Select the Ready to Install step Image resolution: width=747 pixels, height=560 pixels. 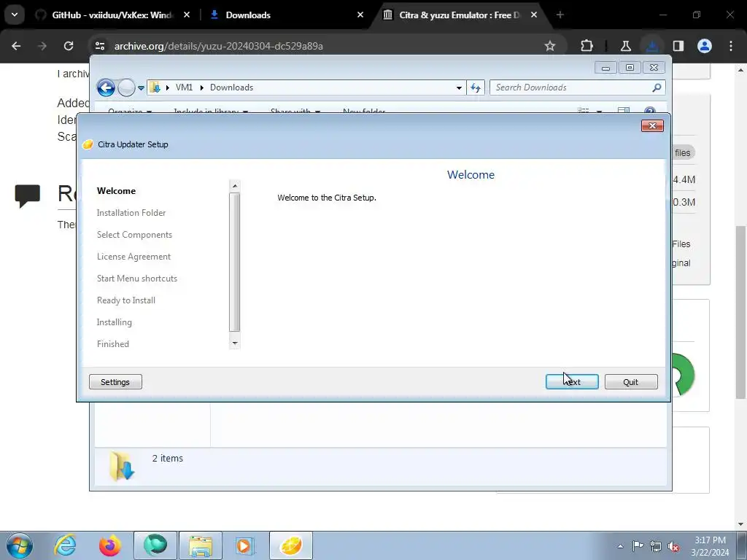pyautogui.click(x=125, y=300)
